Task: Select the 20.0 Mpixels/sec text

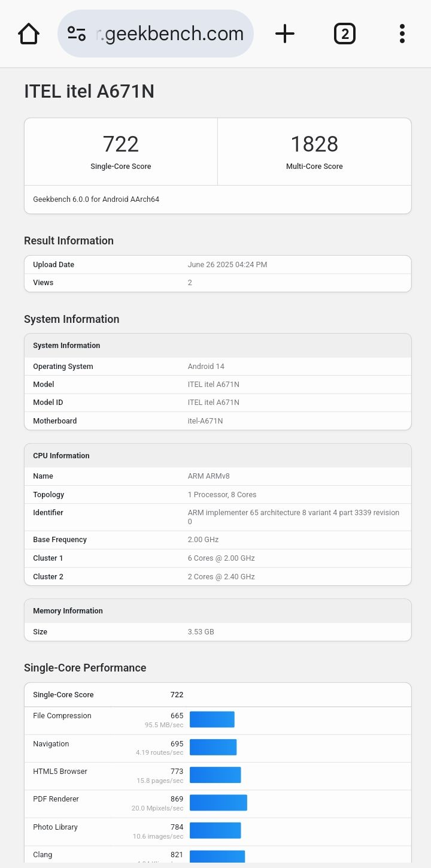Action: click(x=157, y=808)
